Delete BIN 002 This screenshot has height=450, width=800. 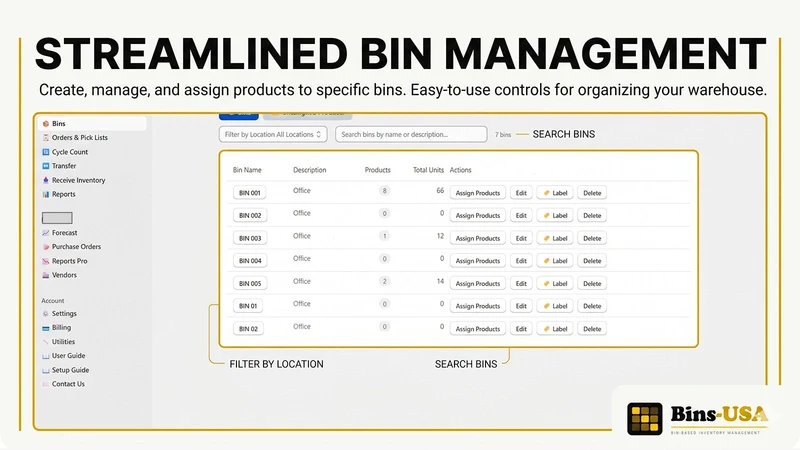(x=592, y=215)
